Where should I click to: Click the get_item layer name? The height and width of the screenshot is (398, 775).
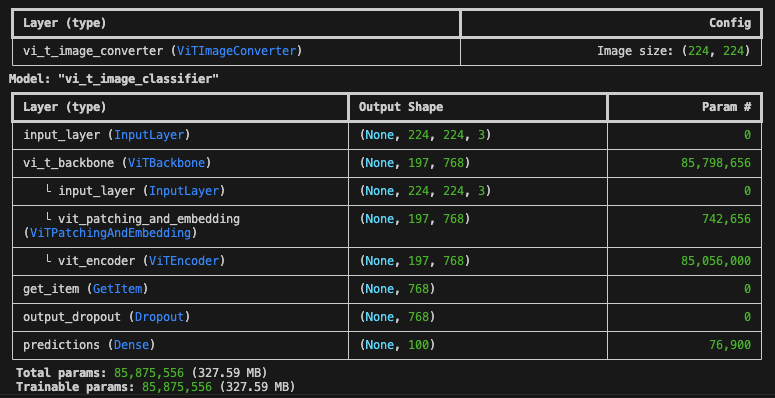pos(51,289)
